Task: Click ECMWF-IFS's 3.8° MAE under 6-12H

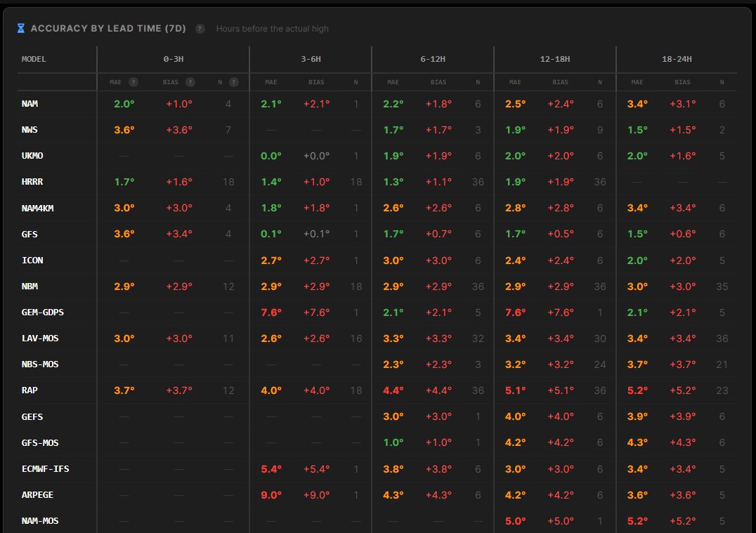Action: pyautogui.click(x=393, y=469)
